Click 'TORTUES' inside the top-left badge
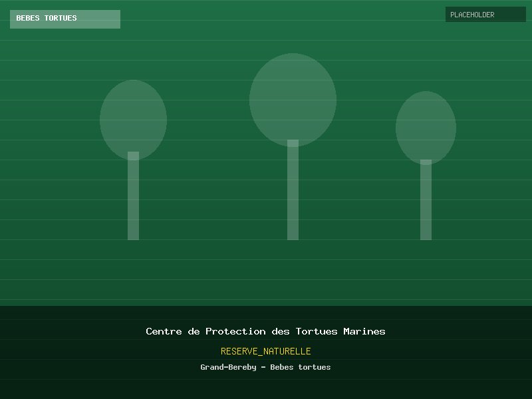The height and width of the screenshot is (399, 532). (x=61, y=19)
